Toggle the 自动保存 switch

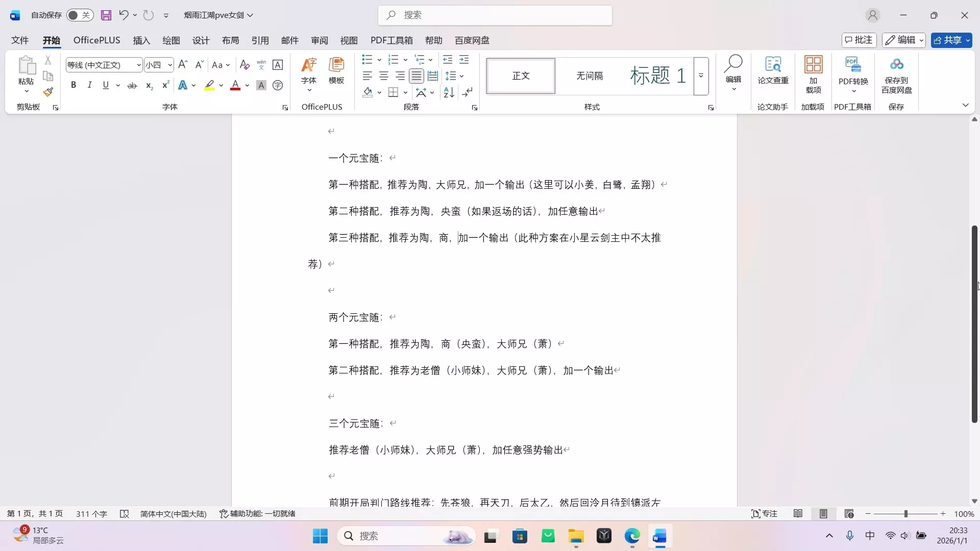[x=80, y=15]
